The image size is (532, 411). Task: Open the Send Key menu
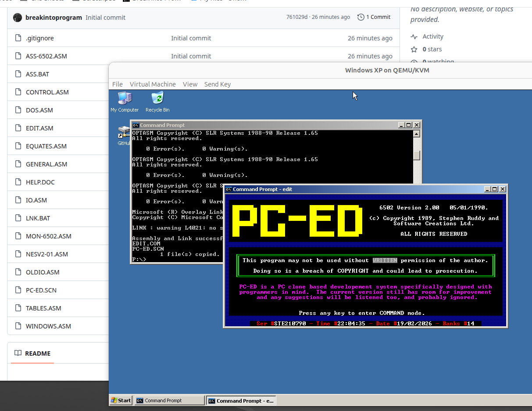(217, 84)
